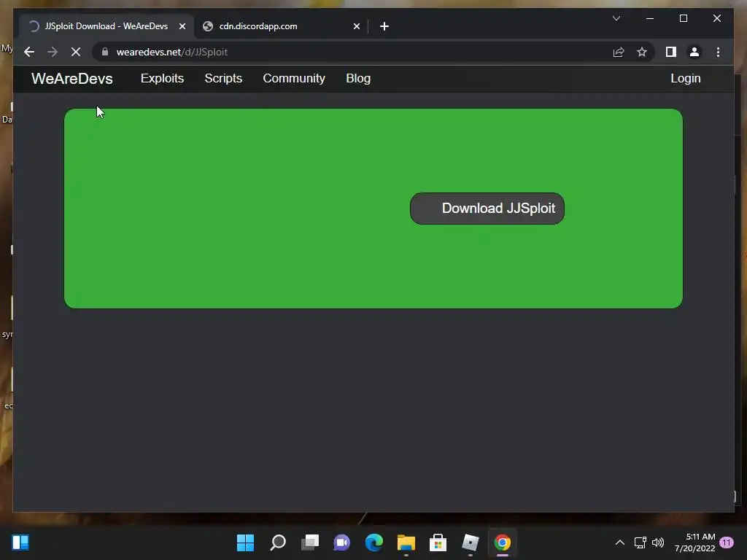Open the Blog link
Viewport: 747px width, 560px height.
358,79
